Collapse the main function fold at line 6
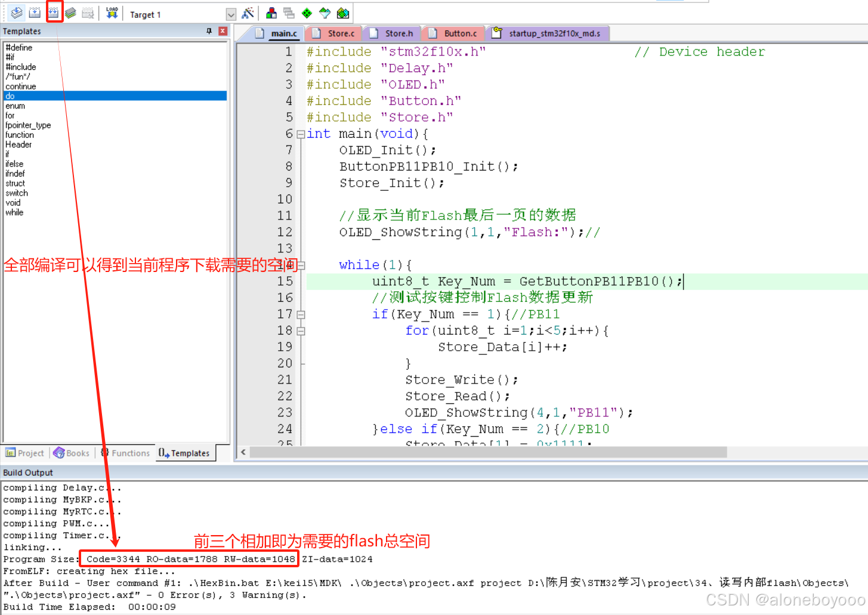The image size is (868, 615). click(301, 134)
